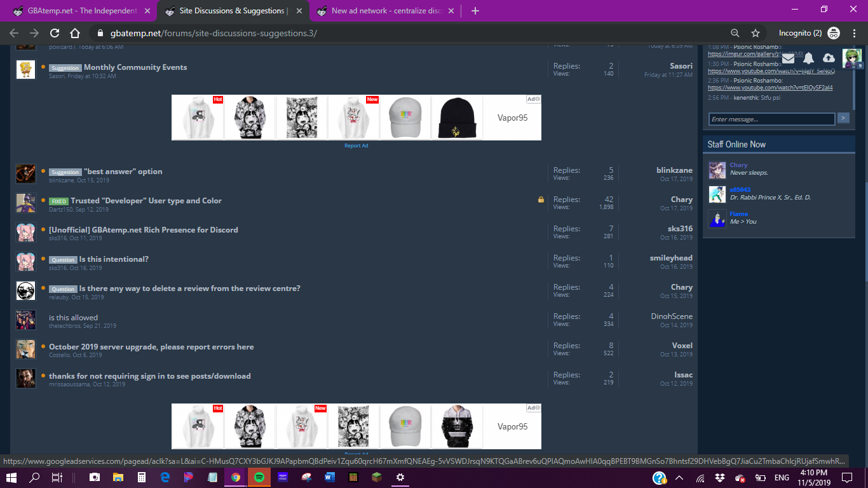The image size is (868, 488).
Task: Open the Windows action center
Action: point(846,477)
